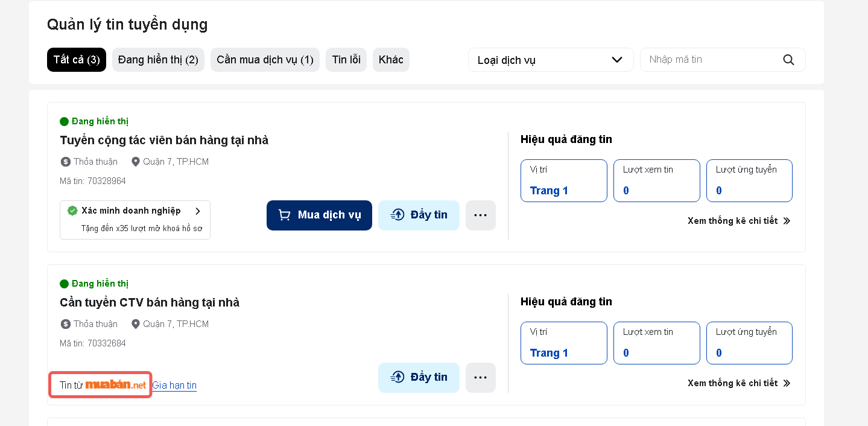The width and height of the screenshot is (868, 426).
Task: Click the dollar salary icon of the CTV listing
Action: point(66,324)
